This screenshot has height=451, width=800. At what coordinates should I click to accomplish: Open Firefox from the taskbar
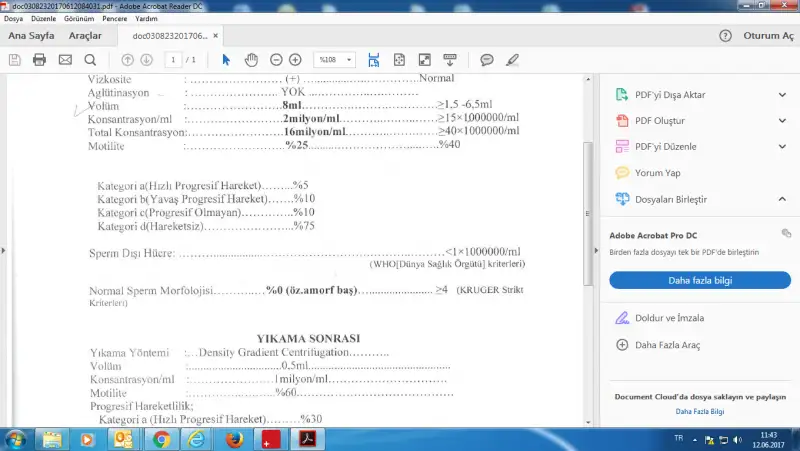[x=234, y=439]
